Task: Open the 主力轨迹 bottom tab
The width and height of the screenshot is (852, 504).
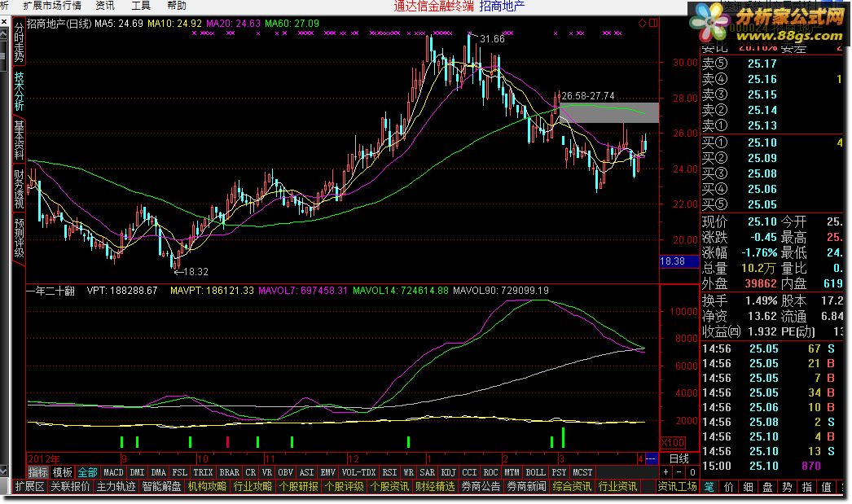Action: 116,487
